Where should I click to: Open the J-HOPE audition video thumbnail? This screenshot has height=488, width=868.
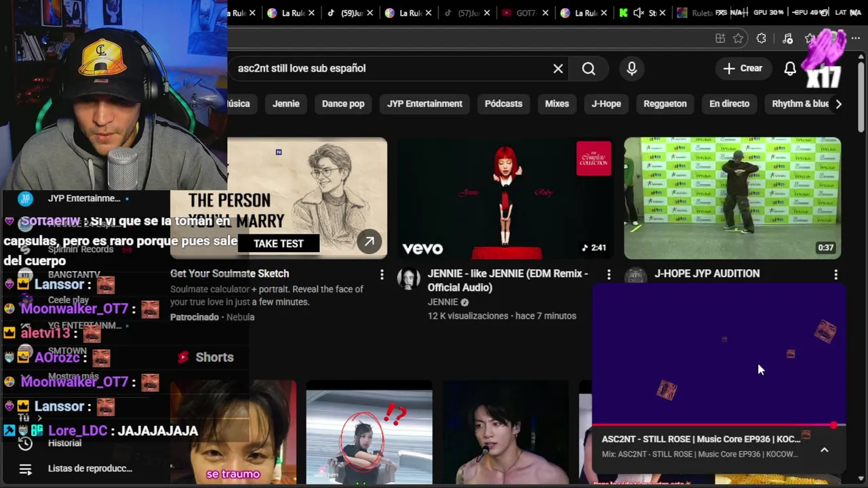(732, 198)
